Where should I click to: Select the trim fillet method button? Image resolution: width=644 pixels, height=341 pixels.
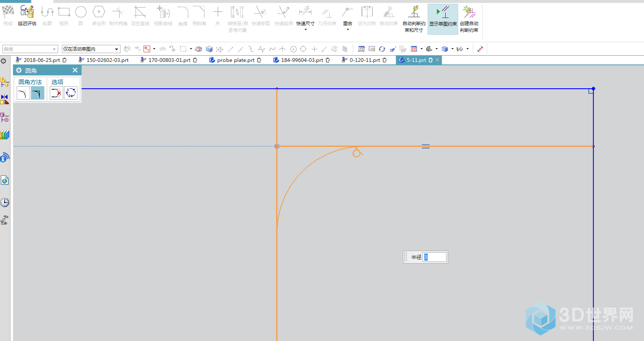(x=23, y=93)
